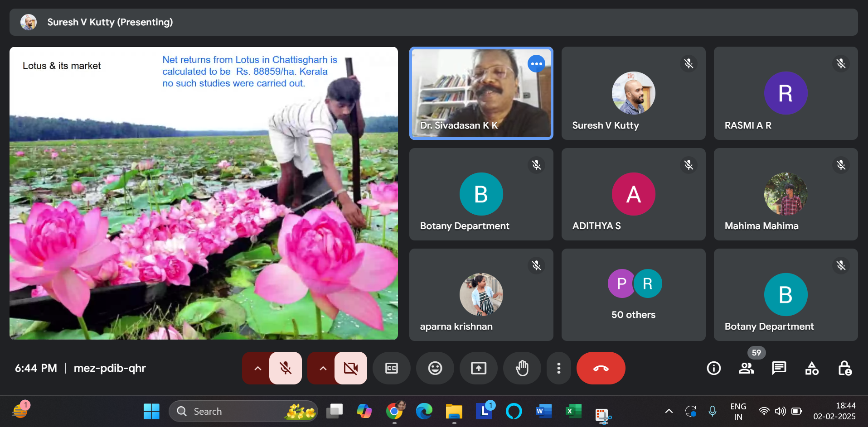The height and width of the screenshot is (427, 868).
Task: Select the presented Lotus slide thumbnail
Action: 204,193
